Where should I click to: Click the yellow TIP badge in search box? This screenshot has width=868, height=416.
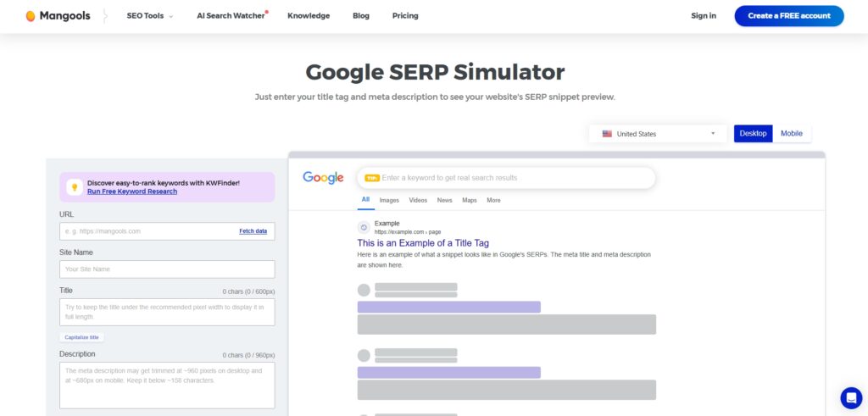(x=372, y=178)
